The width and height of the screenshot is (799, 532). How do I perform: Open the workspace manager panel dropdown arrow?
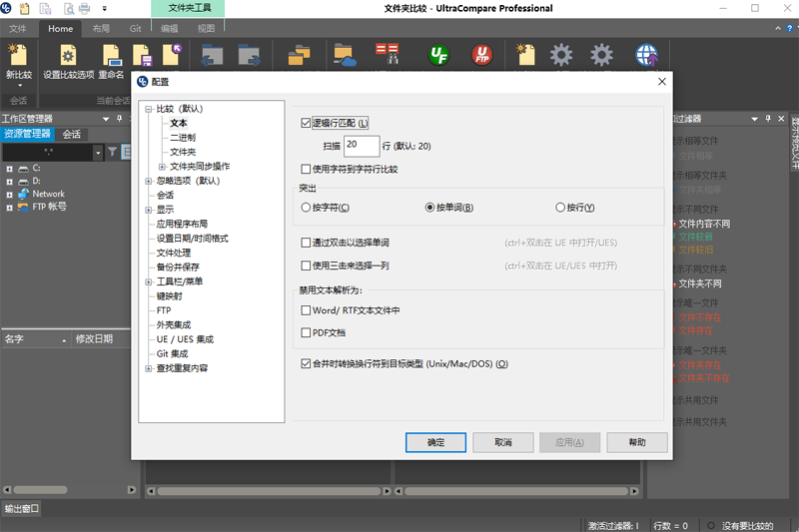[x=106, y=119]
